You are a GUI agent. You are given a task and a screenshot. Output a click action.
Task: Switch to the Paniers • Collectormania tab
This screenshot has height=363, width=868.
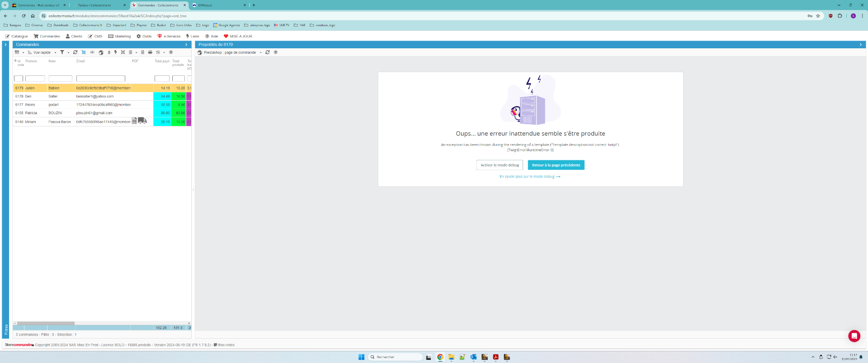coord(99,5)
